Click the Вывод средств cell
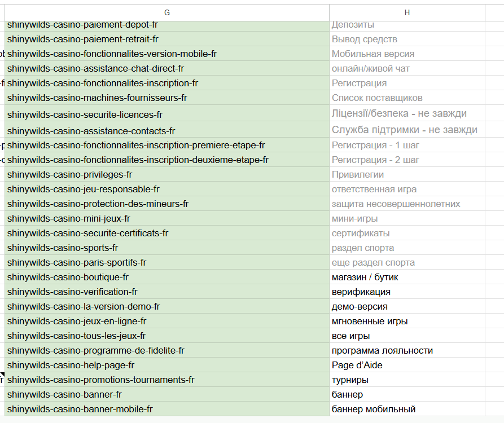The height and width of the screenshot is (423, 504). (x=407, y=39)
